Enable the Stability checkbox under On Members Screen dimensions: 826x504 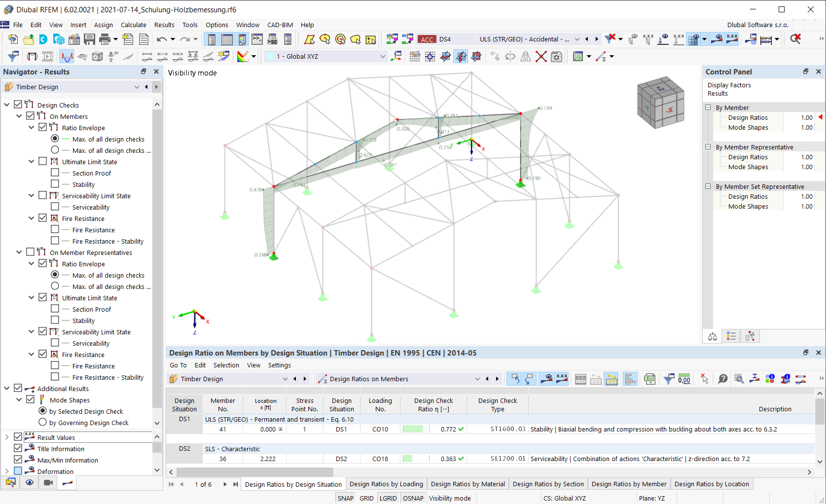[x=55, y=184]
